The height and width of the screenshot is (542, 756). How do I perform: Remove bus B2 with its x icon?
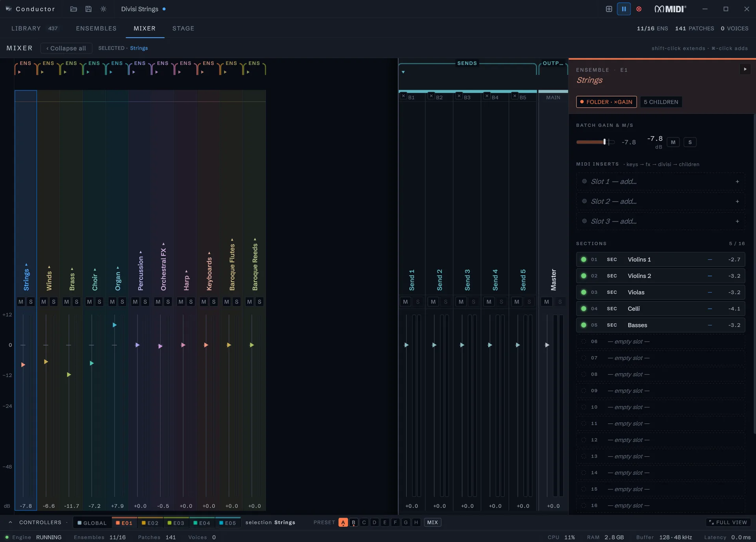pyautogui.click(x=431, y=96)
